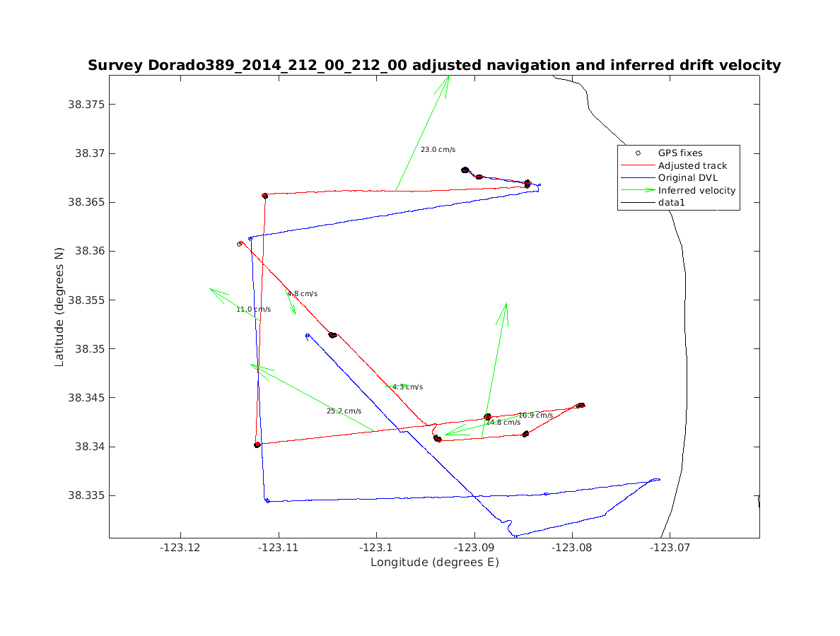
Task: Click the plot title starting with "Survey Dorado389"
Action: [434, 66]
